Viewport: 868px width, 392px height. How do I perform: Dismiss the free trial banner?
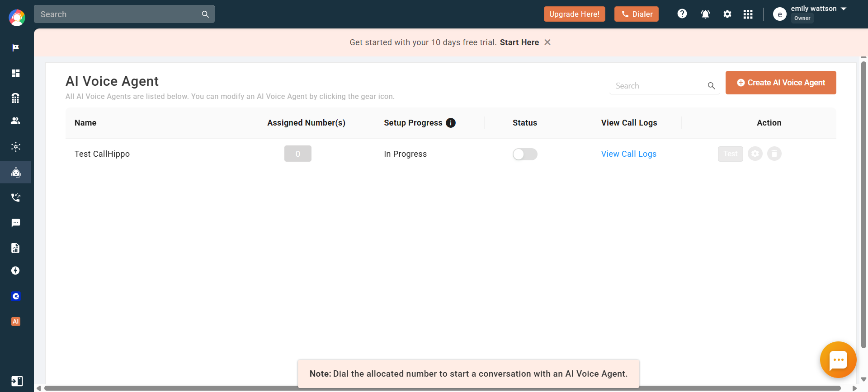pos(547,42)
